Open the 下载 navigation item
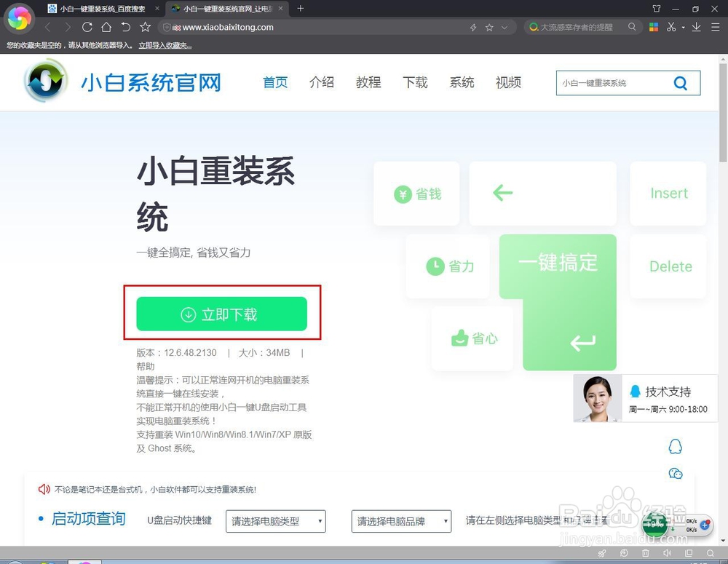Viewport: 728px width, 564px height. (415, 83)
